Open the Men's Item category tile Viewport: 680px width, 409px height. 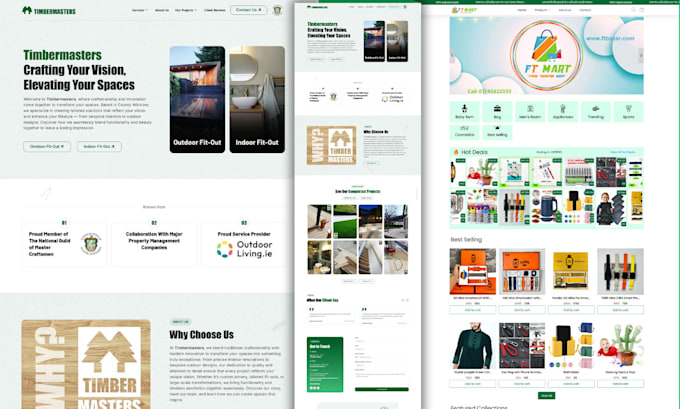[530, 112]
